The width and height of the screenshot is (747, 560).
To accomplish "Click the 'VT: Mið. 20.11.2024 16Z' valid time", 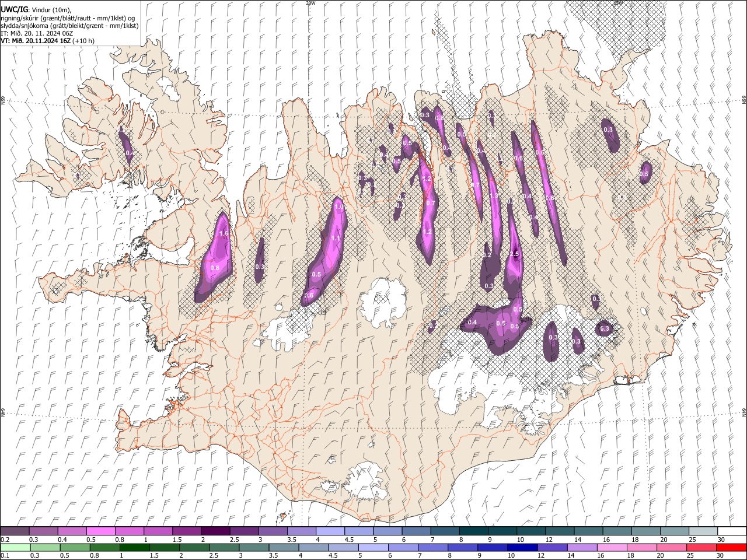I will click(37, 41).
